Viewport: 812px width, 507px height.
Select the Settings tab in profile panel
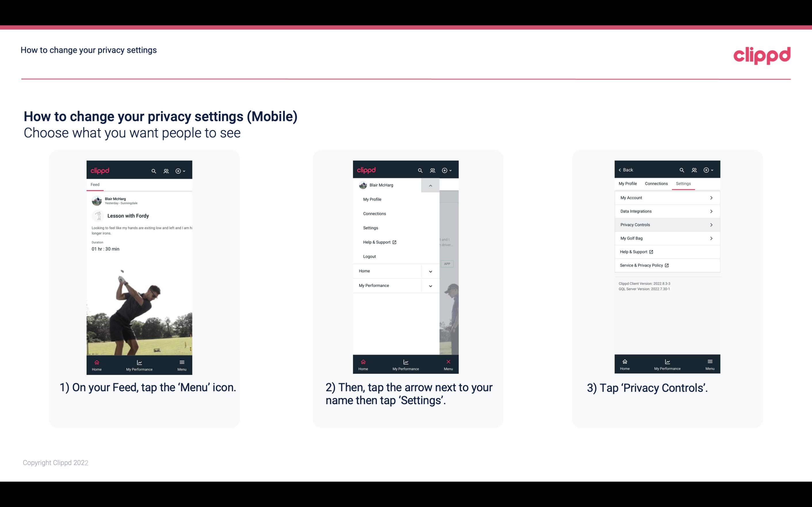pos(683,183)
